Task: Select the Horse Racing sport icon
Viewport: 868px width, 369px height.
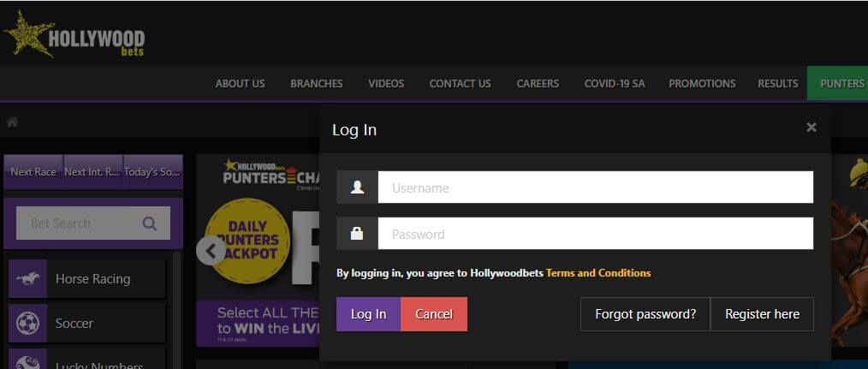Action: point(27,279)
